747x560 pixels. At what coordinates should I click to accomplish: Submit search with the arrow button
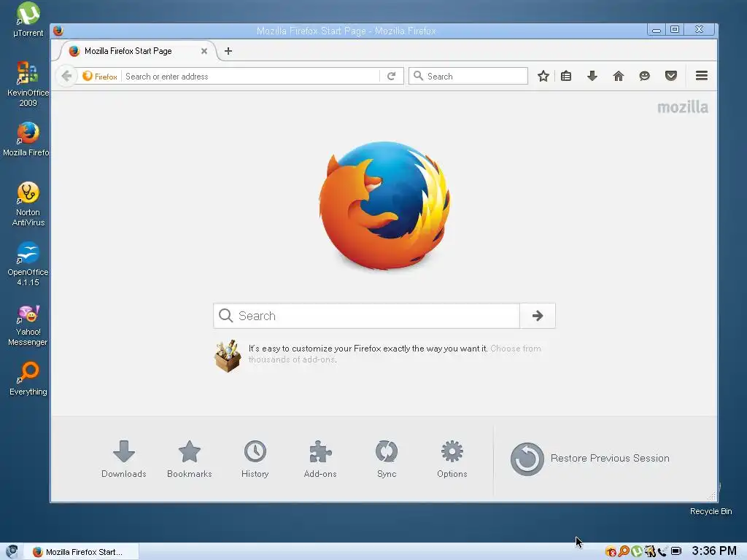tap(538, 316)
